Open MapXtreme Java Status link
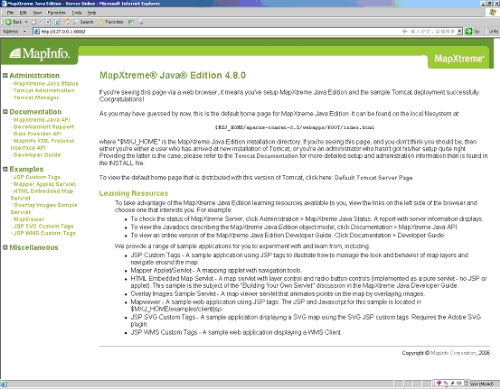This screenshot has height=389, width=500. click(x=46, y=83)
